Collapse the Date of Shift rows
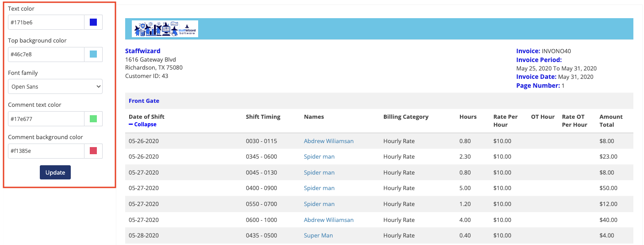This screenshot has width=644, height=245. point(143,124)
